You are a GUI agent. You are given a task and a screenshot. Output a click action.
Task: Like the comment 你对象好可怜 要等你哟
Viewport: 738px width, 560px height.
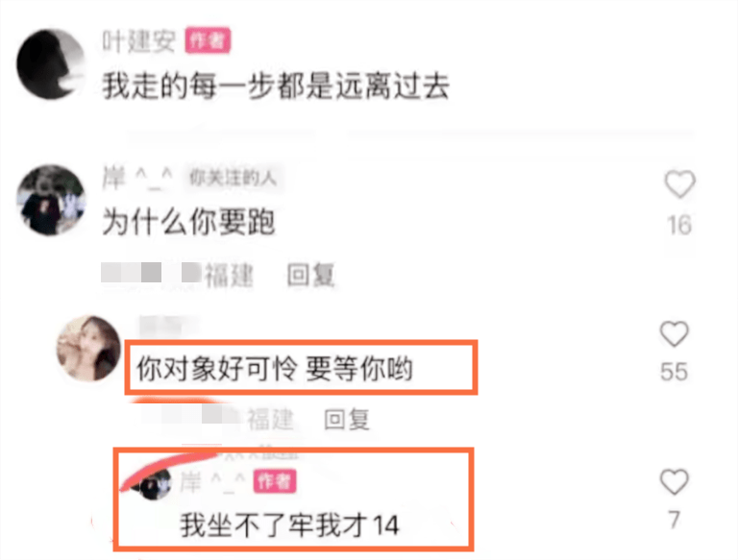(x=675, y=333)
